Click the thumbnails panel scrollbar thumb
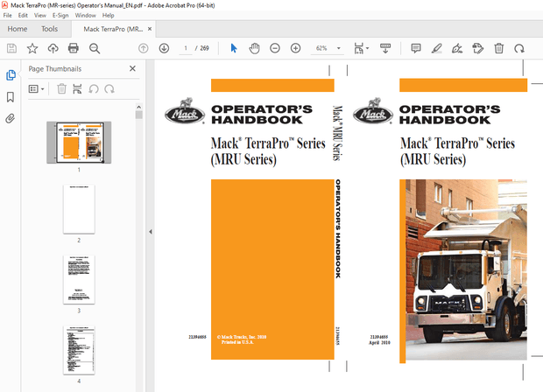Image resolution: width=543 pixels, height=392 pixels. (x=139, y=115)
